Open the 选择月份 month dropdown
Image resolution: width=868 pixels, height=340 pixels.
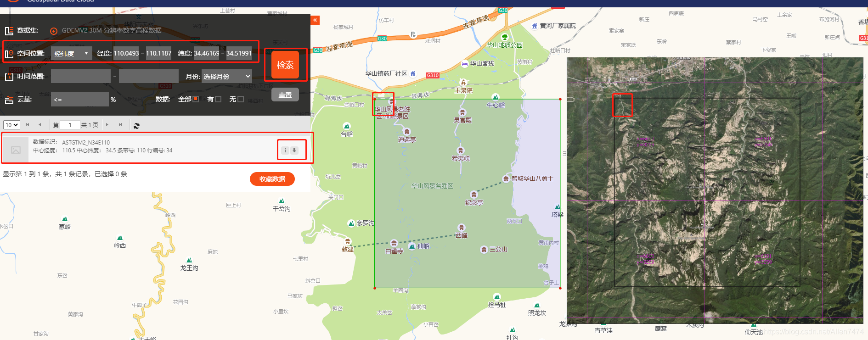[227, 77]
